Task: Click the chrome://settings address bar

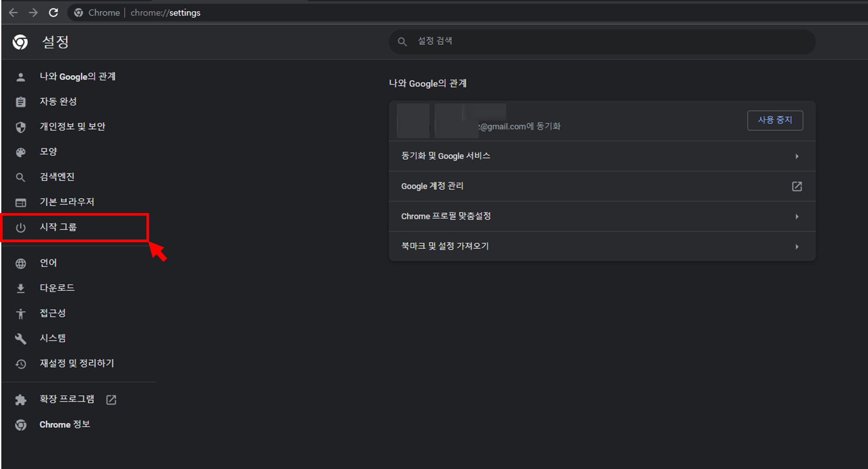Action: (165, 13)
